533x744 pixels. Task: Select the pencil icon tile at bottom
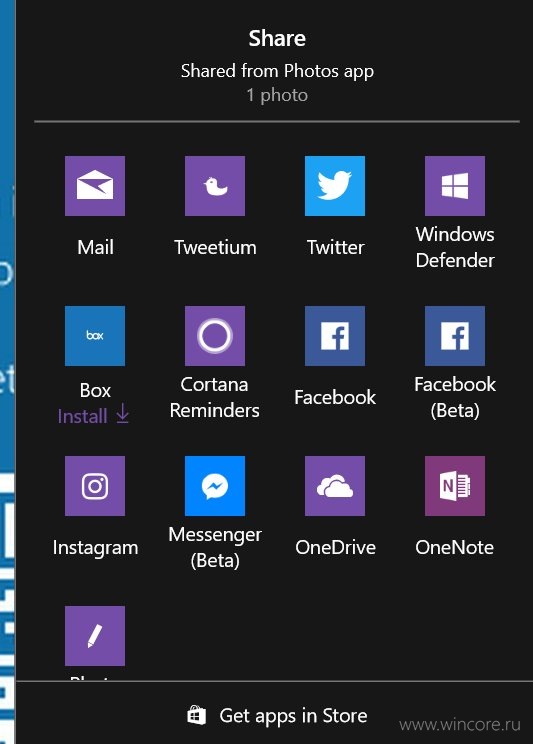[x=95, y=635]
